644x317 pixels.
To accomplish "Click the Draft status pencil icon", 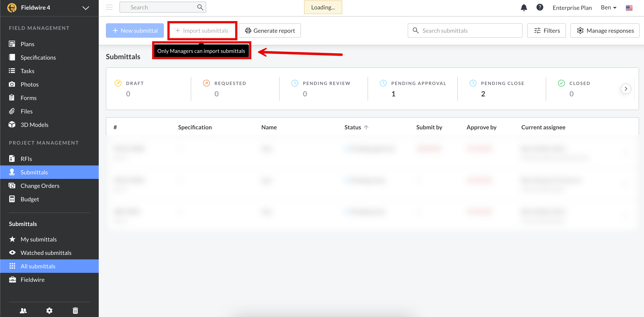I will click(x=118, y=83).
